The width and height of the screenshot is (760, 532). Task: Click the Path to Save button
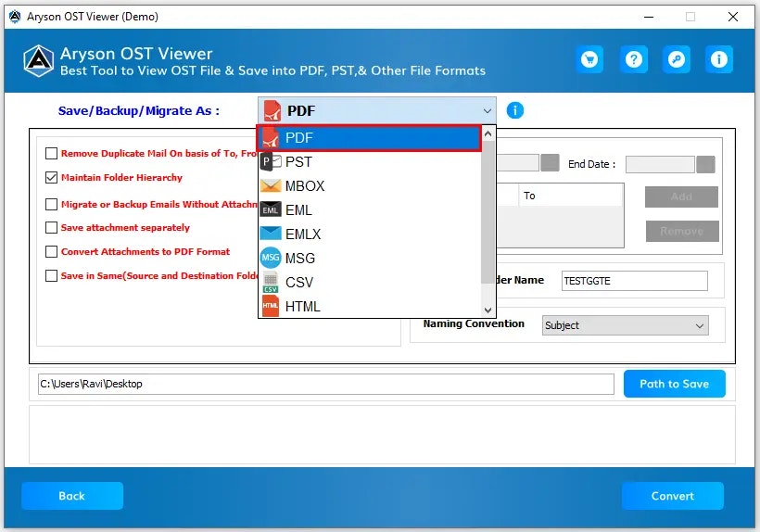click(674, 384)
